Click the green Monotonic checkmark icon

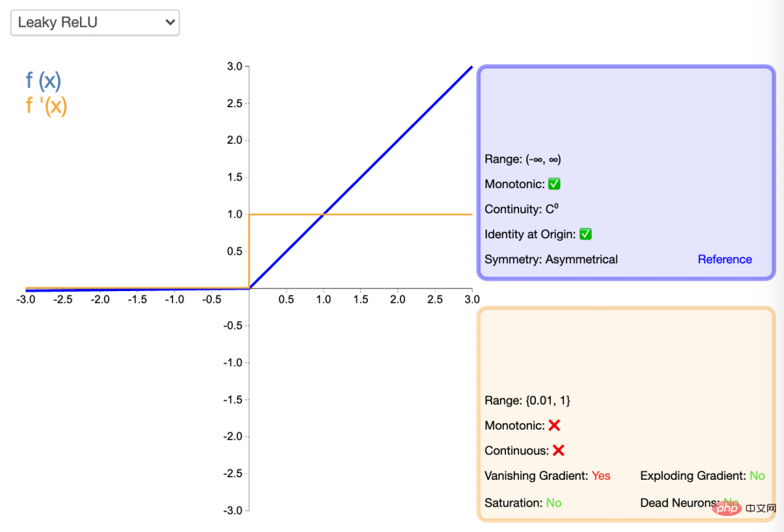pos(554,184)
